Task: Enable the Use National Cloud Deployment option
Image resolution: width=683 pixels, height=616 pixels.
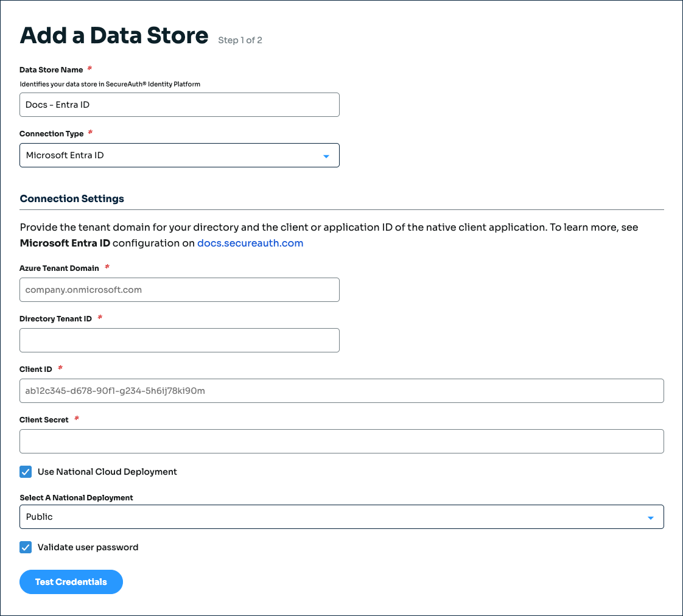Action: (x=26, y=471)
